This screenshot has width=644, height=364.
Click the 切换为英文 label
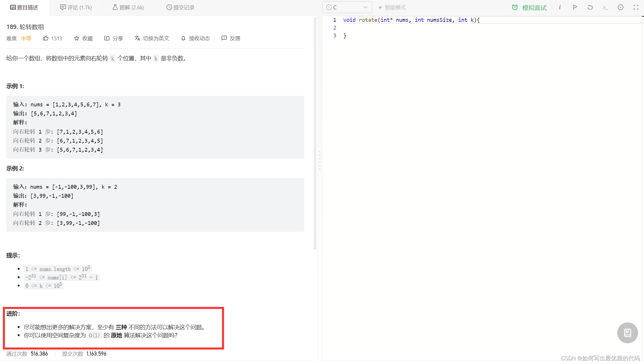pos(156,38)
